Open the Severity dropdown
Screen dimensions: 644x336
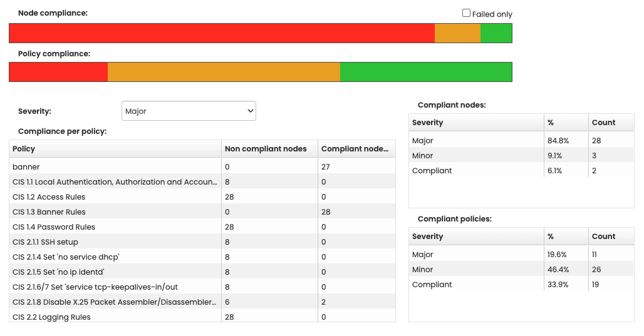[x=189, y=111]
